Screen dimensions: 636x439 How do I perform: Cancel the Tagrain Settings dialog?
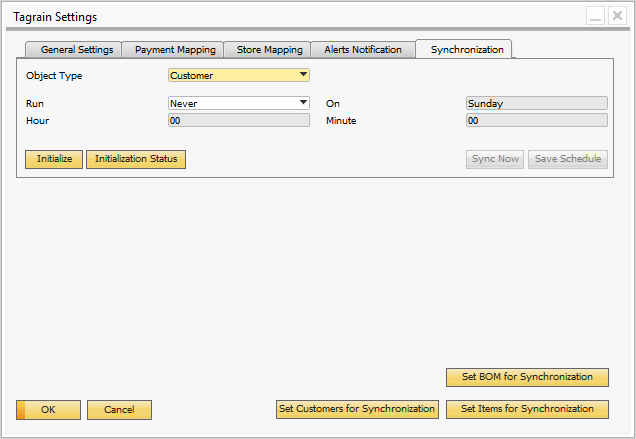point(119,410)
